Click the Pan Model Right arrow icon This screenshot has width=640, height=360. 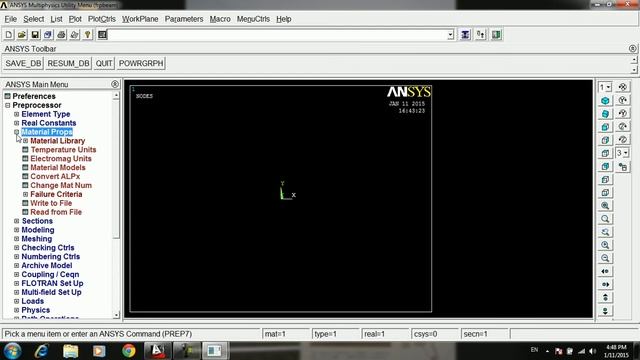point(605,284)
